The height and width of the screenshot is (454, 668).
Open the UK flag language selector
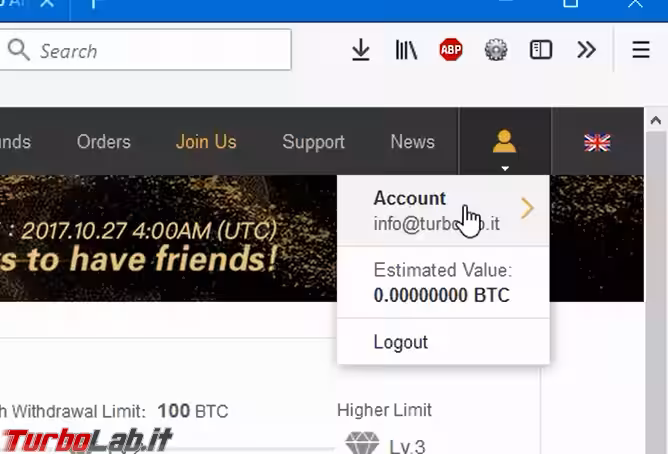point(597,142)
